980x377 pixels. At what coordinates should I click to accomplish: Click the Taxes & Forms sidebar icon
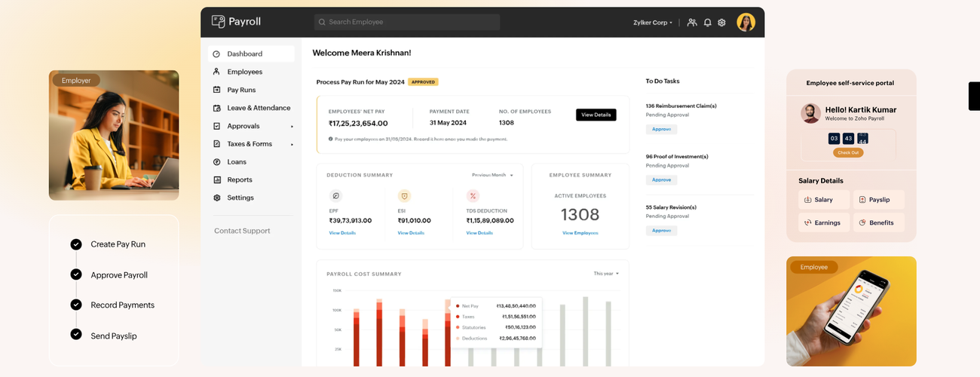tap(216, 144)
